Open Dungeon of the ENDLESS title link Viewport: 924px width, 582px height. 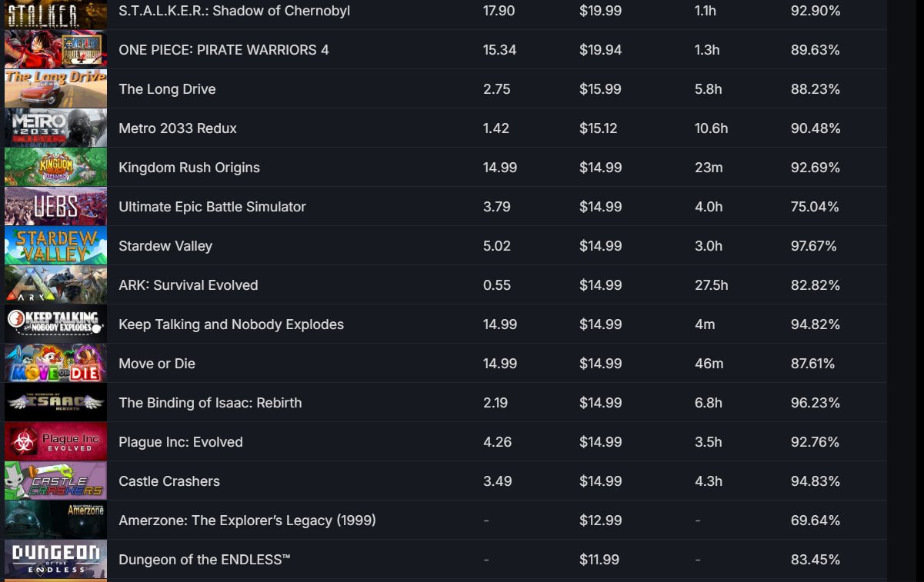(x=205, y=560)
